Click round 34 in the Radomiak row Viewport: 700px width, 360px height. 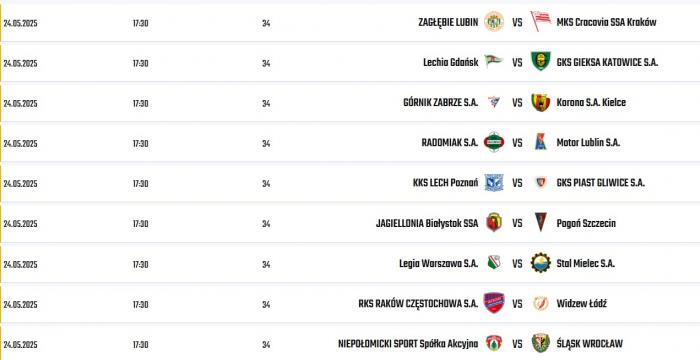pyautogui.click(x=266, y=144)
